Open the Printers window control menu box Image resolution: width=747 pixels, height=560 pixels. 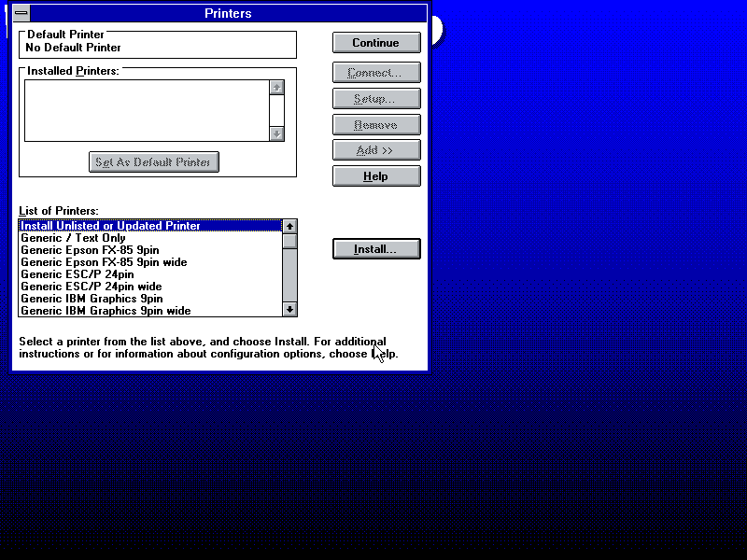pyautogui.click(x=21, y=13)
